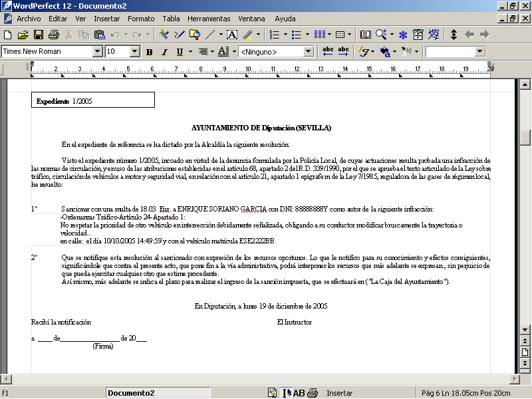The width and height of the screenshot is (532, 399).
Task: Open the Insertar menu
Action: click(108, 19)
